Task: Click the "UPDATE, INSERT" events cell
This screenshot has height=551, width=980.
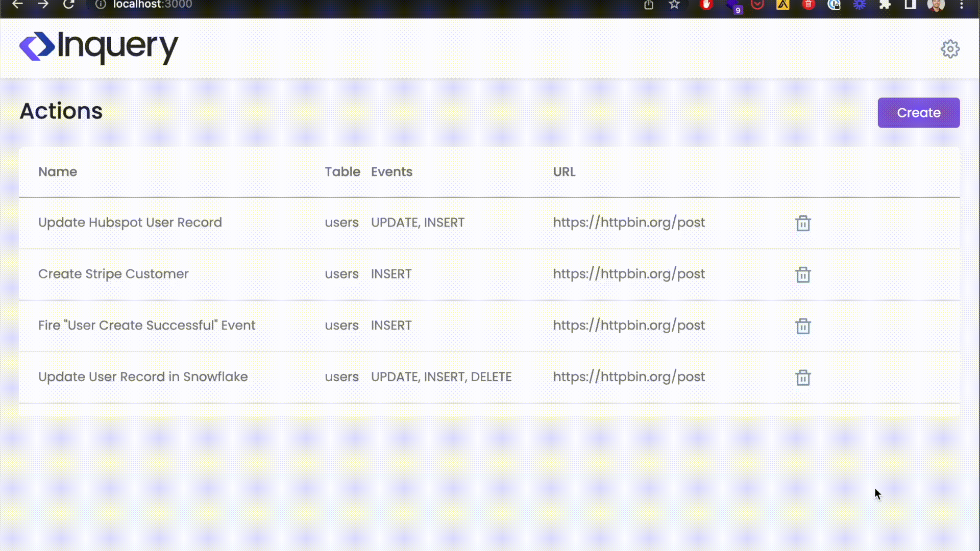Action: tap(418, 222)
